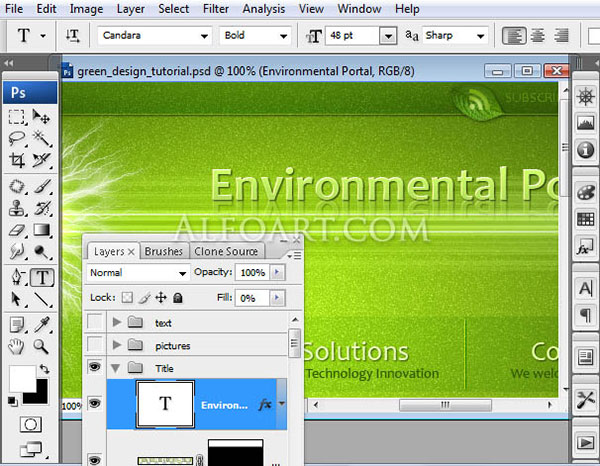
Task: Change the screen mode
Action: (x=31, y=449)
